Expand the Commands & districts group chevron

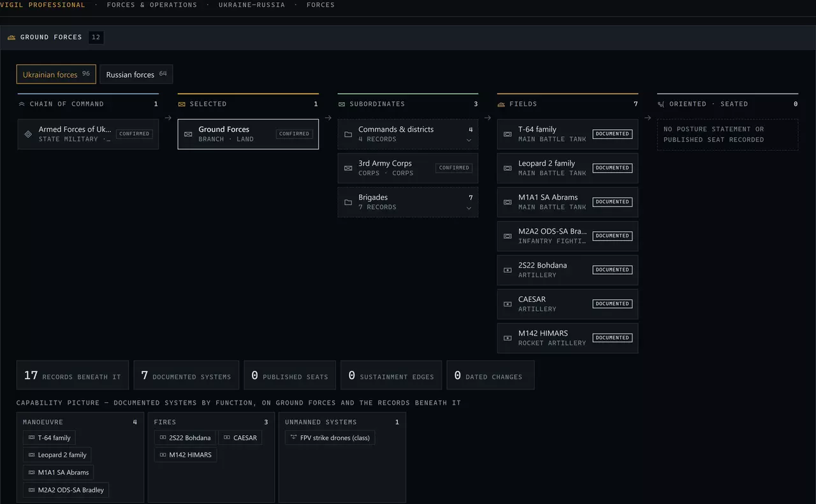click(469, 140)
